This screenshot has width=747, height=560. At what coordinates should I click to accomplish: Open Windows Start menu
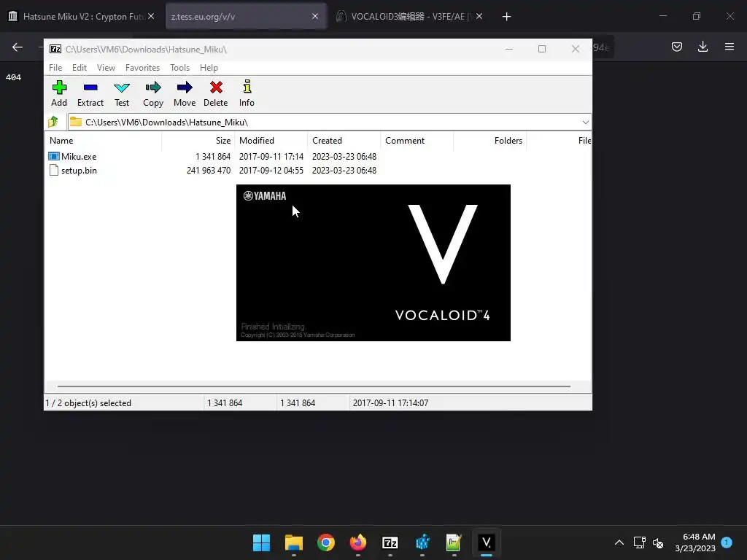(261, 542)
